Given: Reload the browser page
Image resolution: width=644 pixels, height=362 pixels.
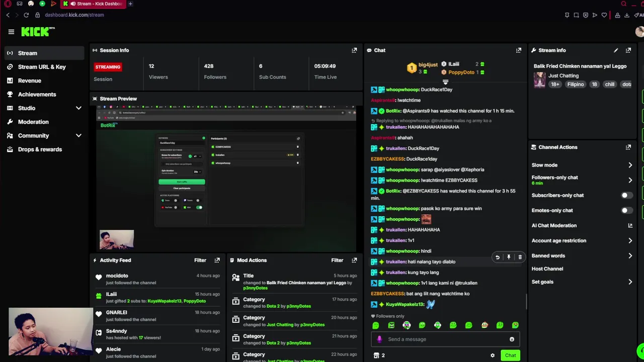Looking at the screenshot, I should click(26, 15).
